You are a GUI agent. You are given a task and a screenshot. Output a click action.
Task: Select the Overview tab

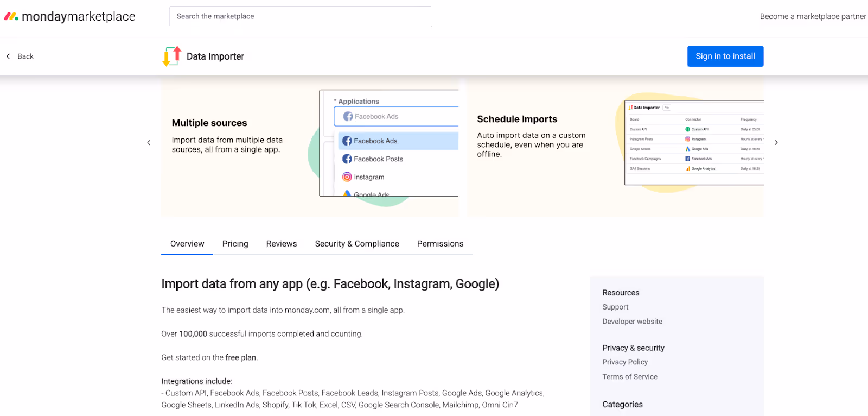point(187,244)
